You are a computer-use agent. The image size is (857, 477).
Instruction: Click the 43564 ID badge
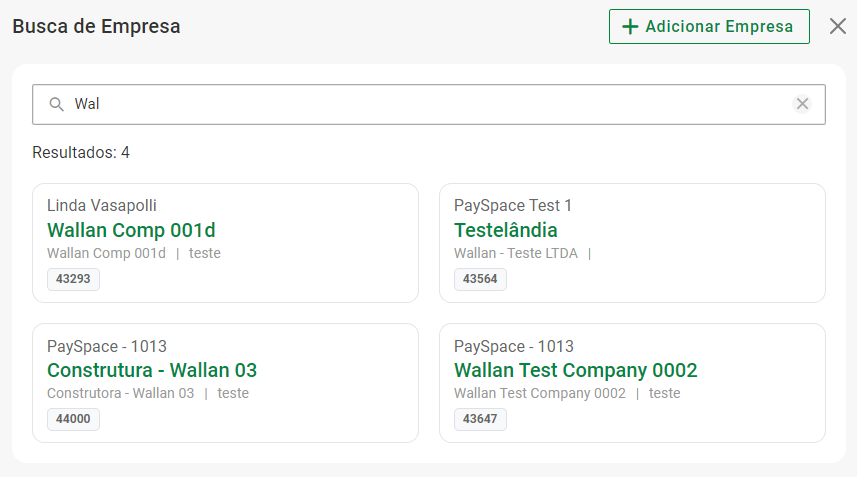(x=480, y=279)
